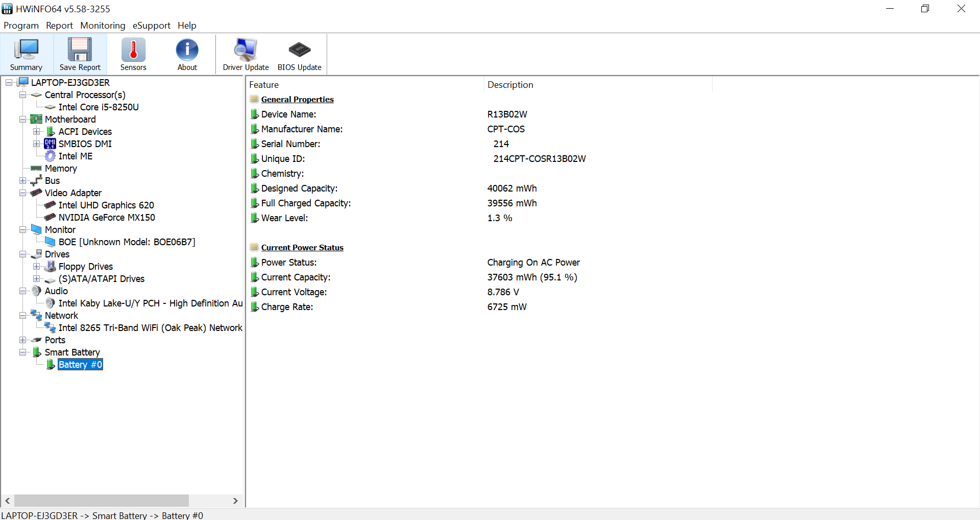Click the Device Name value R13B02W
This screenshot has height=520, width=980.
[507, 114]
